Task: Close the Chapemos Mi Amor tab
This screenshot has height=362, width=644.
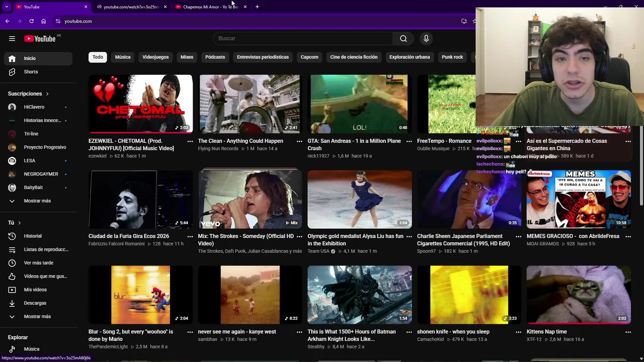Action: coord(245,7)
